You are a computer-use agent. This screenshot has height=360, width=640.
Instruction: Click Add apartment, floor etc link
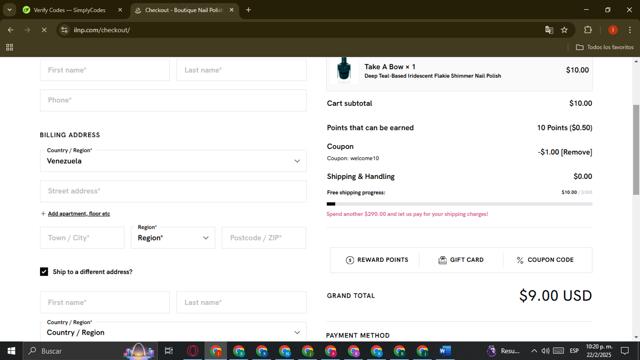point(79,213)
